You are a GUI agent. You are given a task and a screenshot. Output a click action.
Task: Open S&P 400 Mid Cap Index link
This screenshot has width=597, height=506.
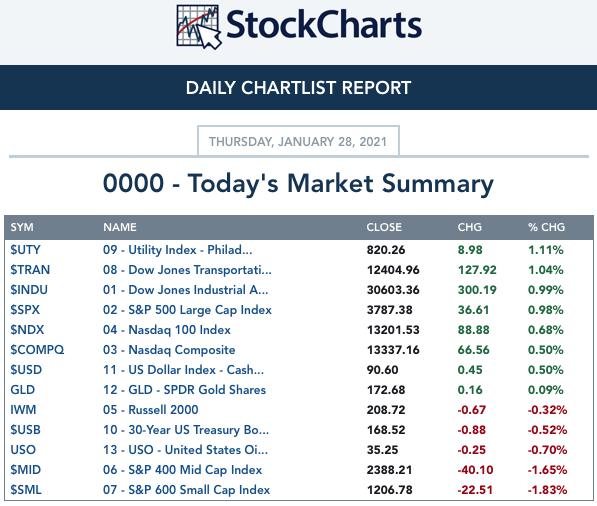(x=182, y=469)
